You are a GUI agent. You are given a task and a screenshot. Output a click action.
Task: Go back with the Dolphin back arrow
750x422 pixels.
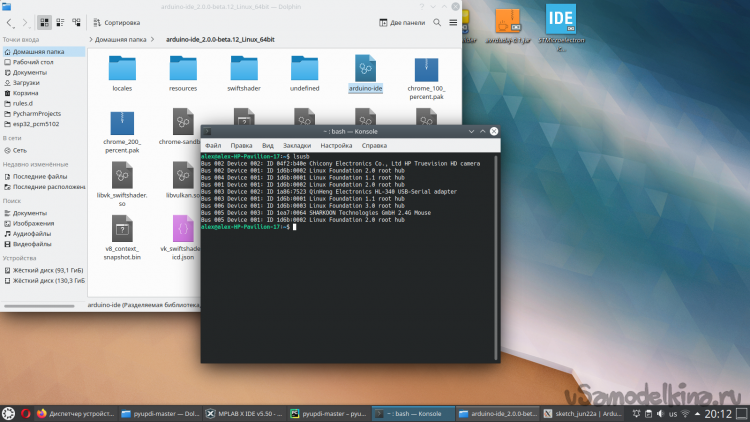click(9, 20)
